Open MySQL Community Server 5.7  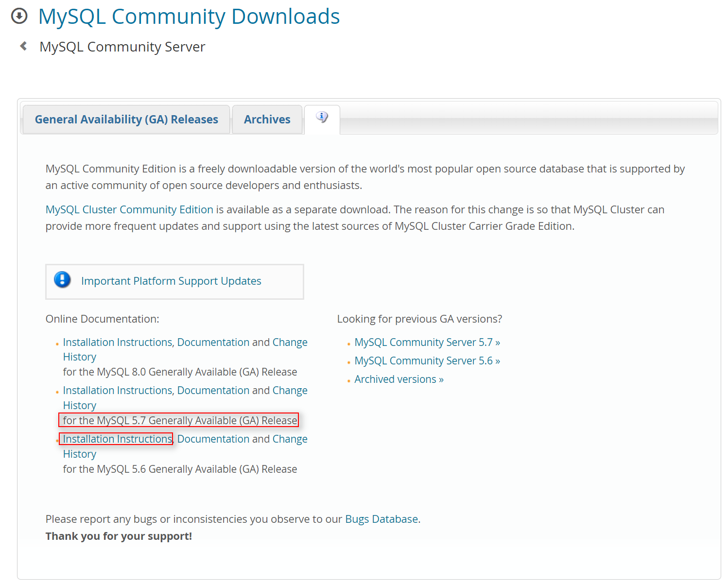coord(427,342)
